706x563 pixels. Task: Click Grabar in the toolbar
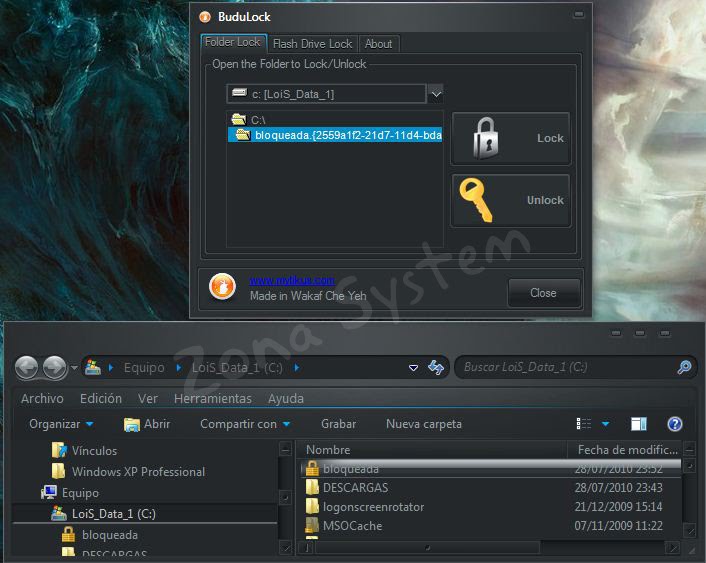click(339, 424)
